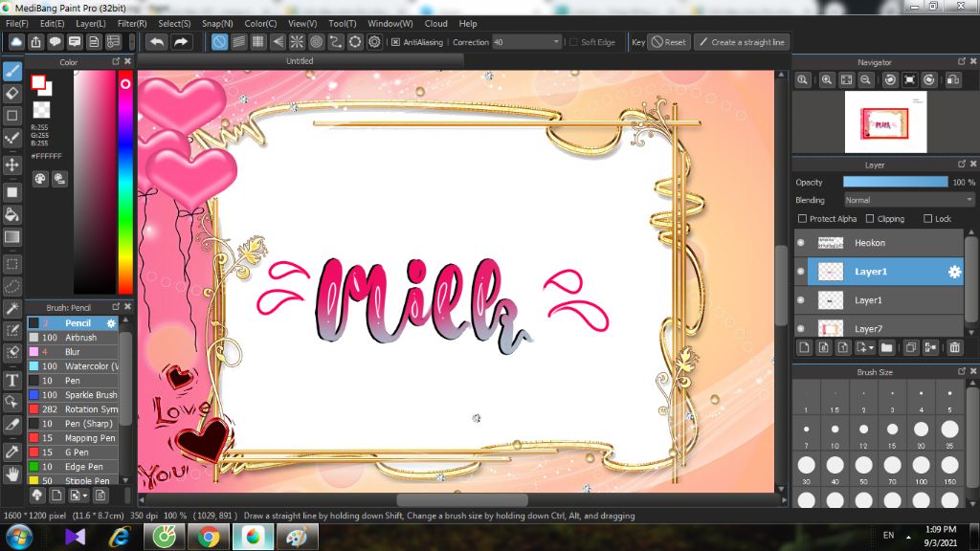Open the Cloud menu

(x=435, y=23)
